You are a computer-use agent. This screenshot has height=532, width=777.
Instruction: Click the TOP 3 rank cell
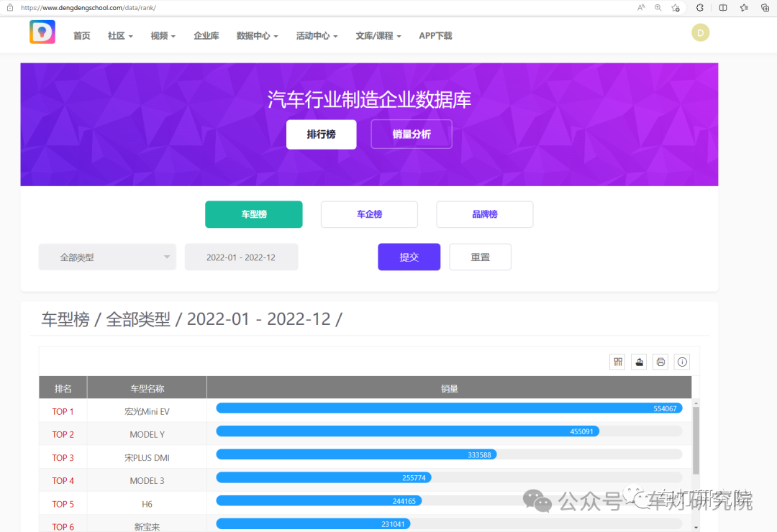pos(63,458)
